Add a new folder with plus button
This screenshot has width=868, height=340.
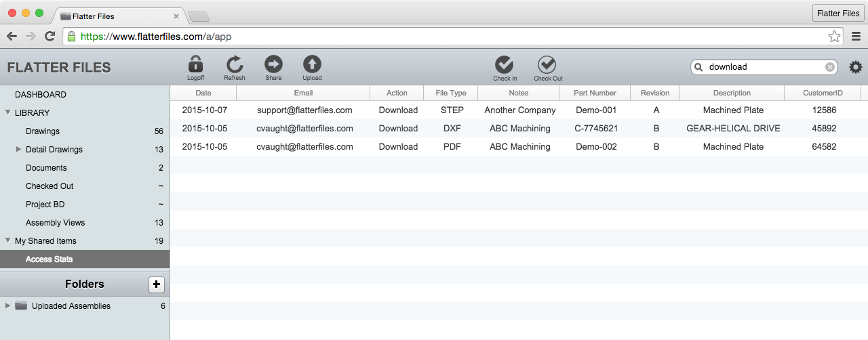(157, 284)
